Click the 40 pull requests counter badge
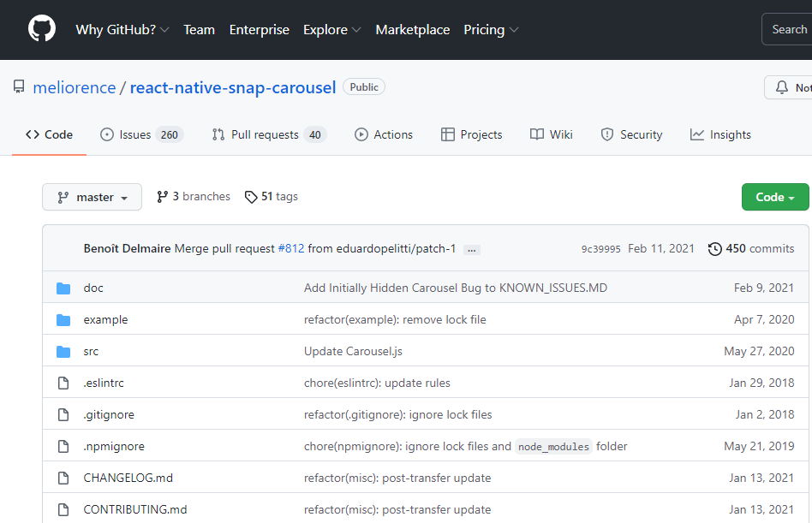The height and width of the screenshot is (523, 812). [315, 135]
